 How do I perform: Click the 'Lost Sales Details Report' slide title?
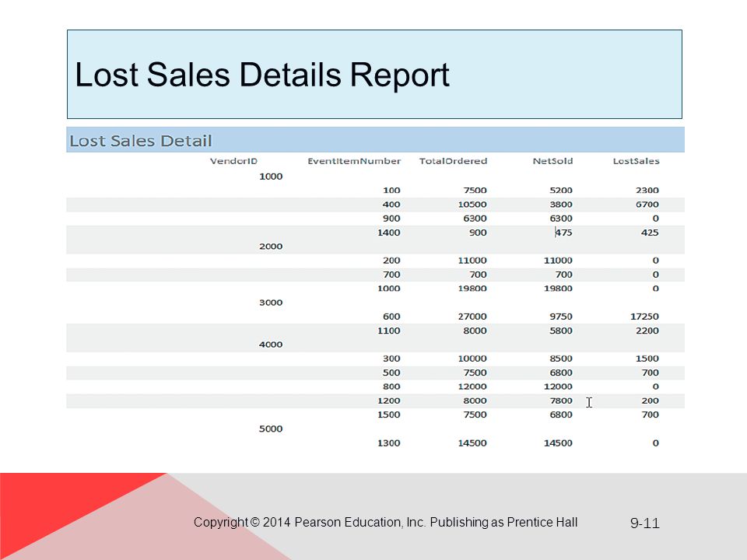coord(262,75)
